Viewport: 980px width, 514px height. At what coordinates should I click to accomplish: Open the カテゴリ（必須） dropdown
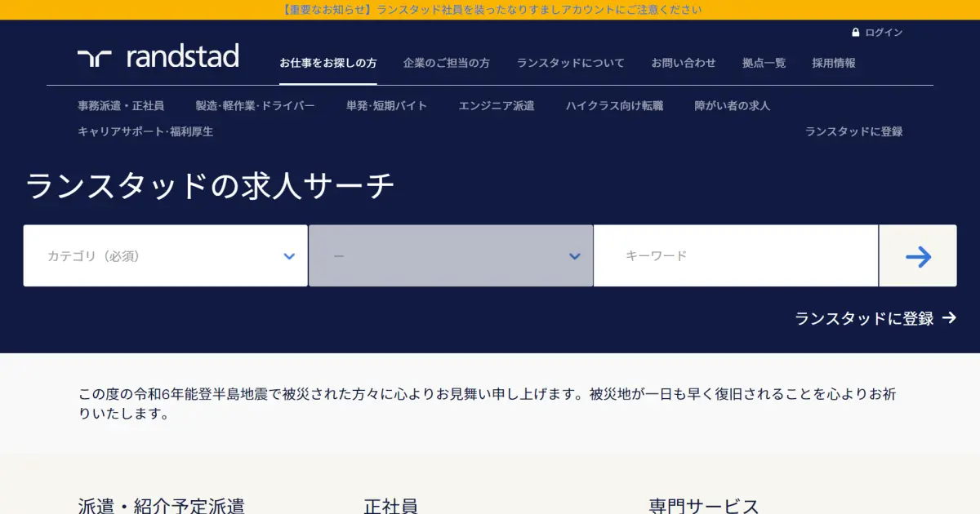(166, 256)
